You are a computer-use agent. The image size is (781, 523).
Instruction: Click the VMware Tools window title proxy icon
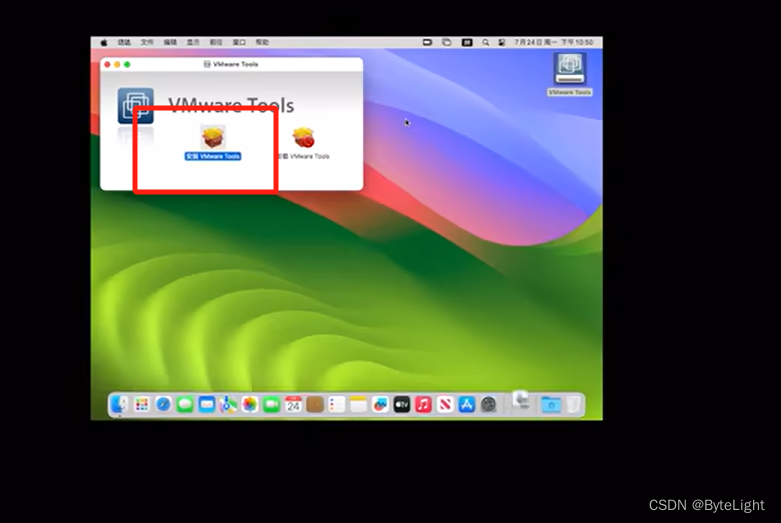(x=207, y=64)
